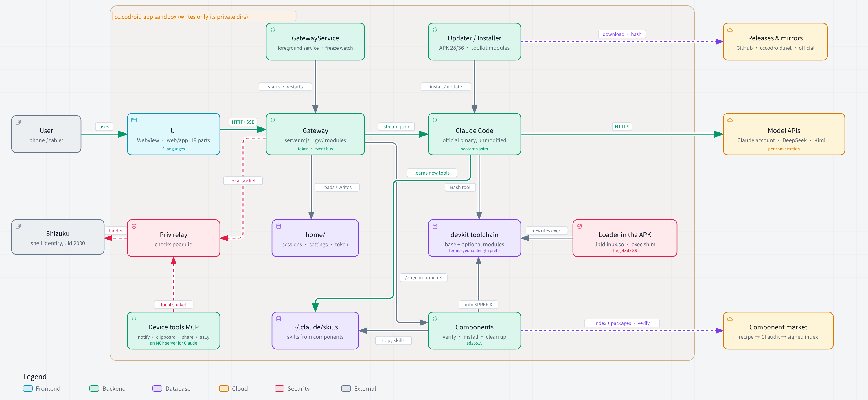Viewport: 868px width, 400px height.
Task: Select the Loader in the APK title
Action: (625, 235)
